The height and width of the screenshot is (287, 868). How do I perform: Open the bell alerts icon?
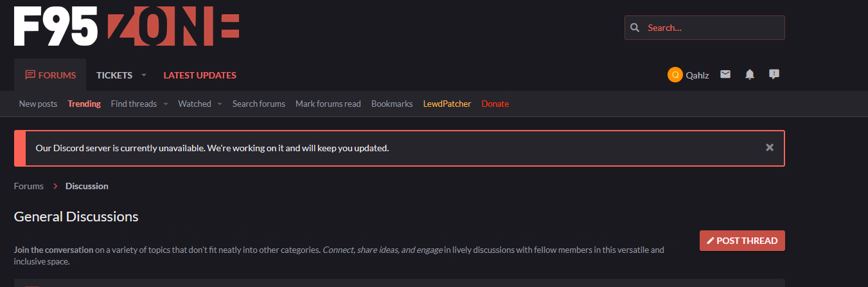pos(750,75)
